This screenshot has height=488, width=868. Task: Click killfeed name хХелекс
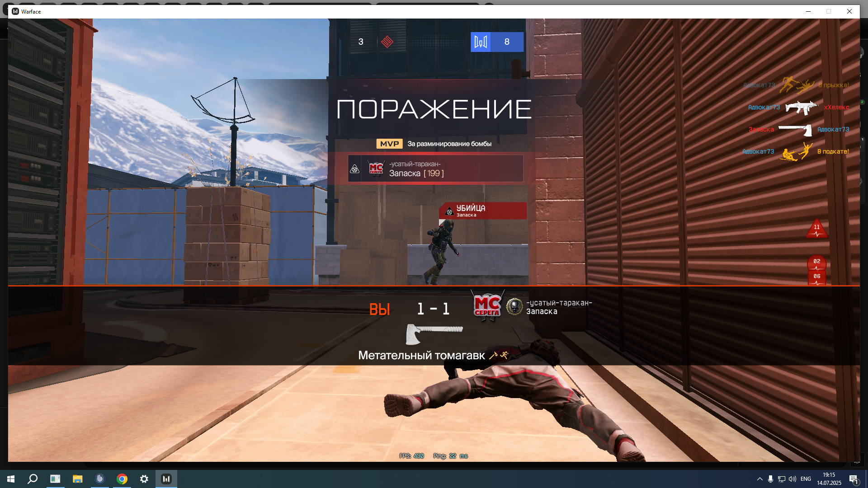point(836,108)
